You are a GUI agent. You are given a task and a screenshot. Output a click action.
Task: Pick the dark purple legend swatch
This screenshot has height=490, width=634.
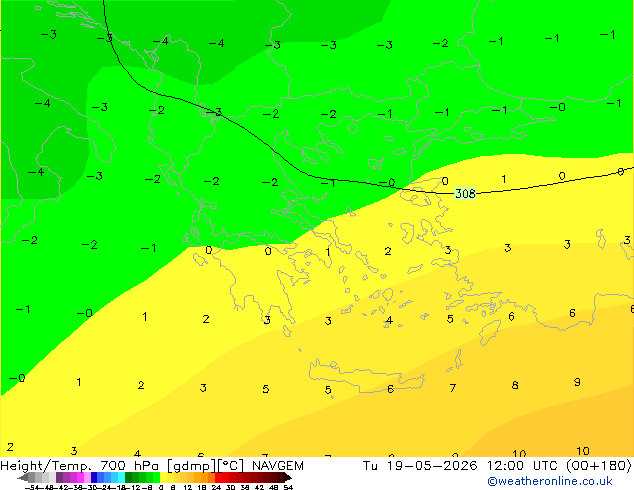(x=59, y=477)
